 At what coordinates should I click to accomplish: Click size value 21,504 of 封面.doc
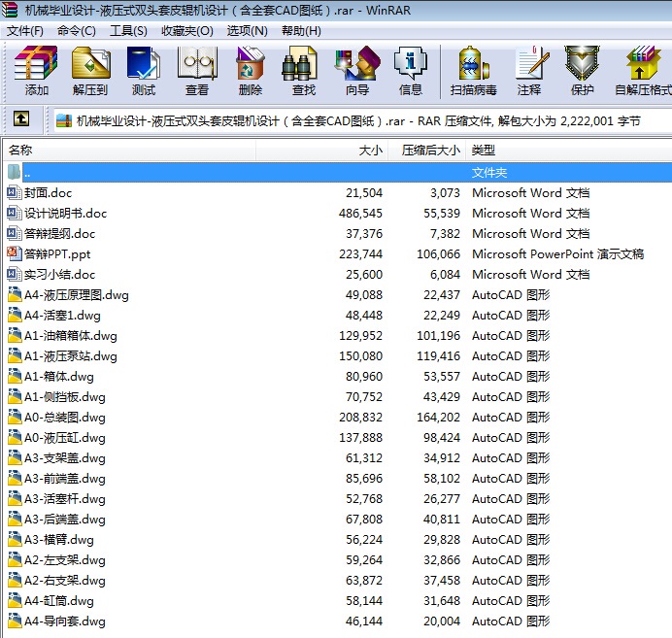pyautogui.click(x=364, y=193)
